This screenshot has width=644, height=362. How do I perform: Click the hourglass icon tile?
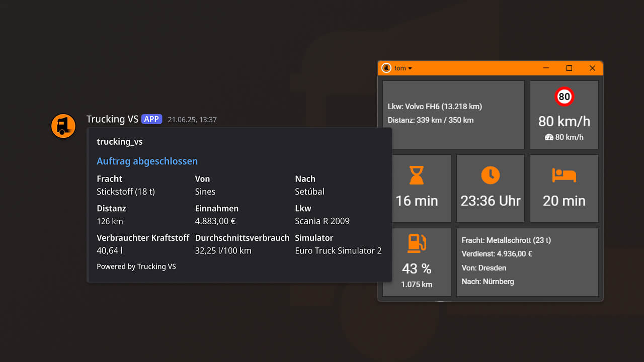(x=417, y=175)
